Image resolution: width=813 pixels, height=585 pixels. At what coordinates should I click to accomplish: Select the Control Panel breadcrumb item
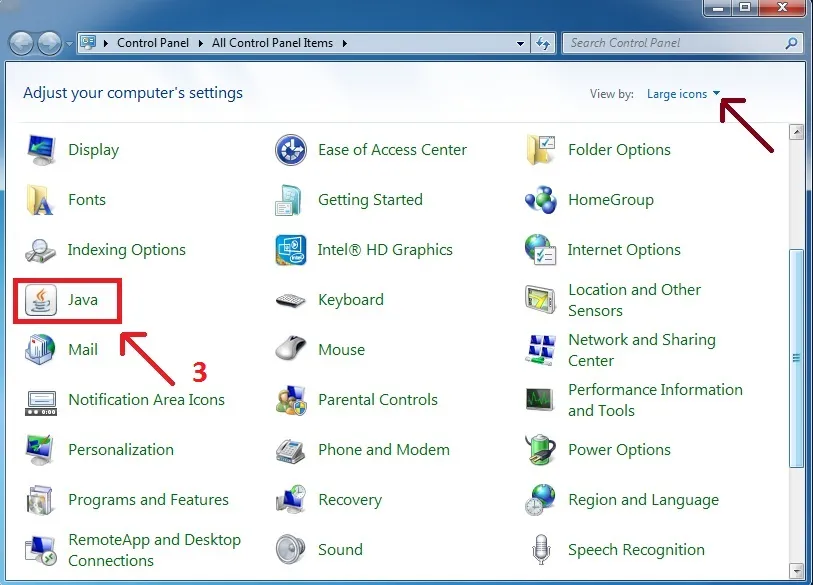[153, 43]
